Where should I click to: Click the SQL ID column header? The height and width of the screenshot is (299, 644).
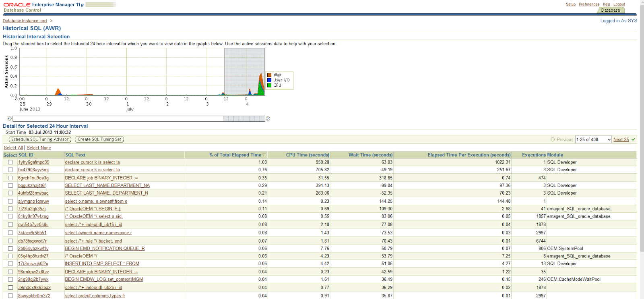pyautogui.click(x=26, y=155)
